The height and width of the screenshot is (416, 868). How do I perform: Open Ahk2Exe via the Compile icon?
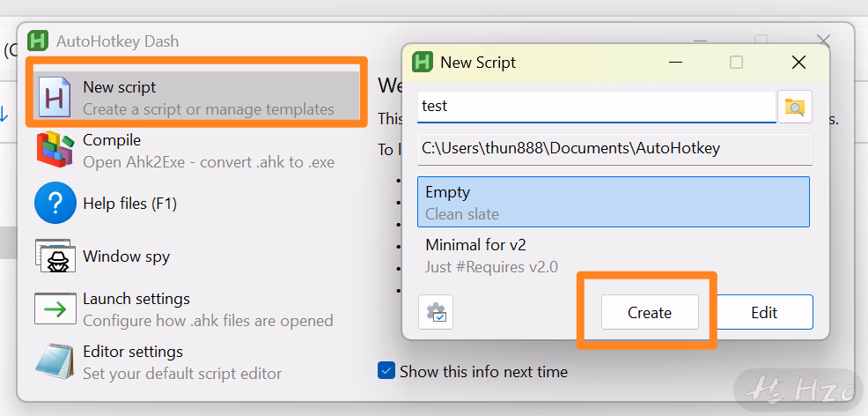pyautogui.click(x=55, y=150)
